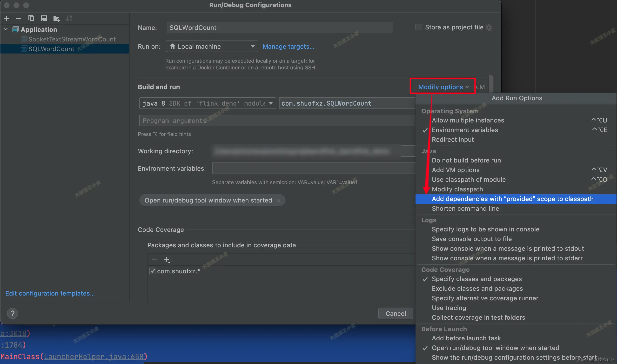Click the gear icon beside Store as project file

489,27
